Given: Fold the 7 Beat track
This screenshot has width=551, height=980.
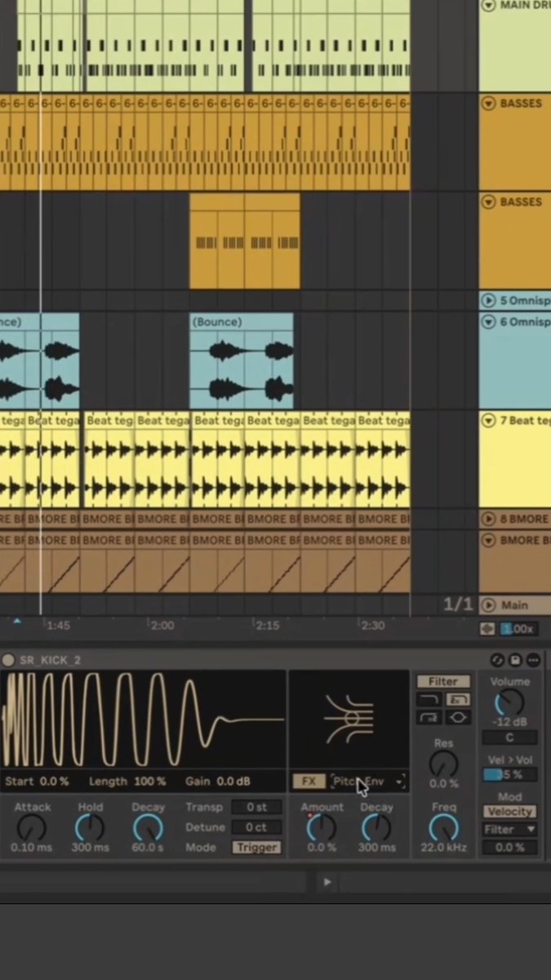Looking at the screenshot, I should (x=489, y=421).
